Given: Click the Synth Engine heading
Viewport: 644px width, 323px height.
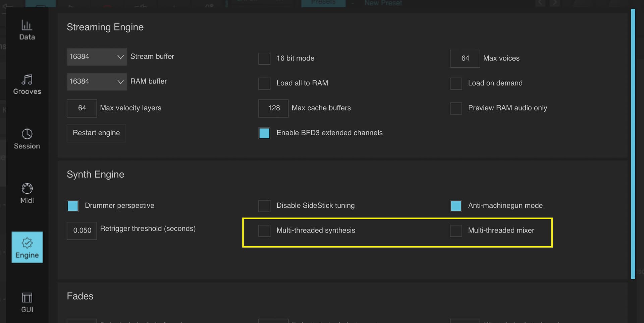Looking at the screenshot, I should 95,175.
